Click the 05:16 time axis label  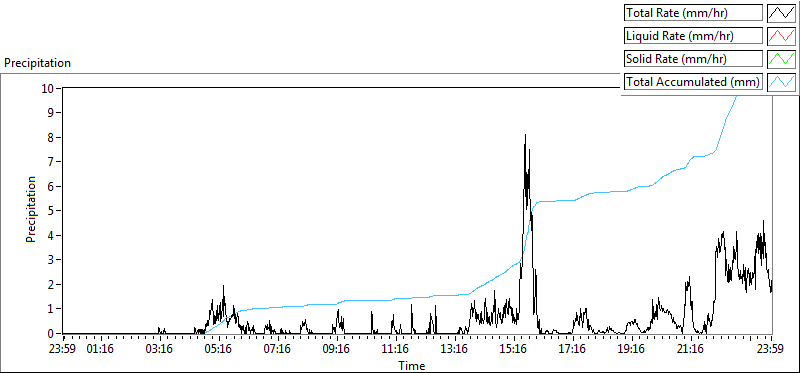tap(219, 350)
